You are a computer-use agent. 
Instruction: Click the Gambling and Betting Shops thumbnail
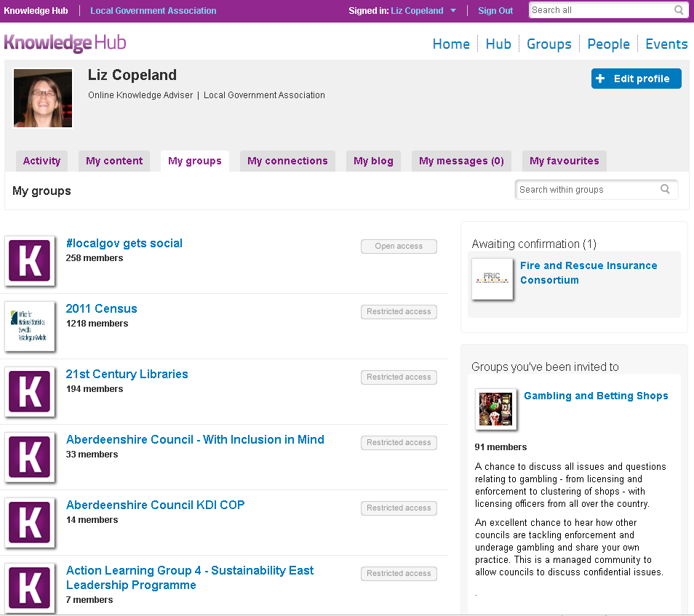(495, 409)
